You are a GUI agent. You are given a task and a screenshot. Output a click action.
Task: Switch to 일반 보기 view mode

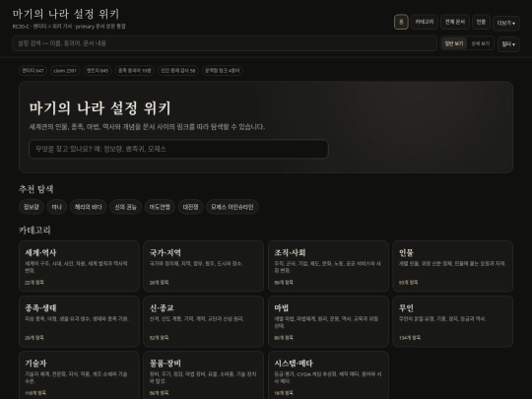click(453, 43)
